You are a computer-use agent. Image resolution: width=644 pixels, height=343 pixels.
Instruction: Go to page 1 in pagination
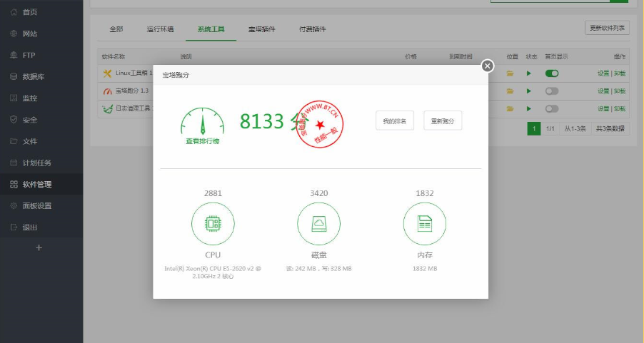coord(534,129)
